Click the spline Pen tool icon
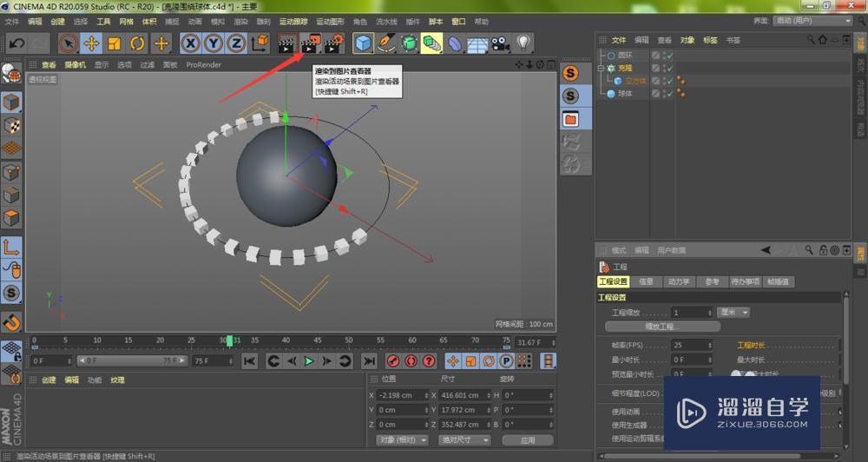 [x=386, y=43]
